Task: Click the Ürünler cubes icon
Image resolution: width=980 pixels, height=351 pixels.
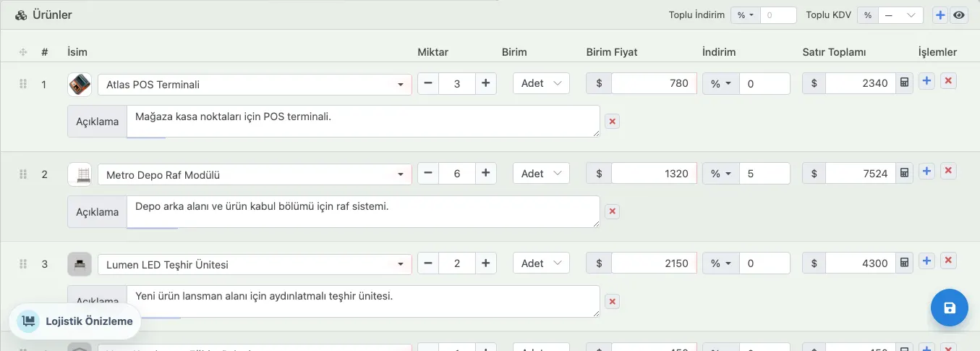Action: [x=21, y=14]
